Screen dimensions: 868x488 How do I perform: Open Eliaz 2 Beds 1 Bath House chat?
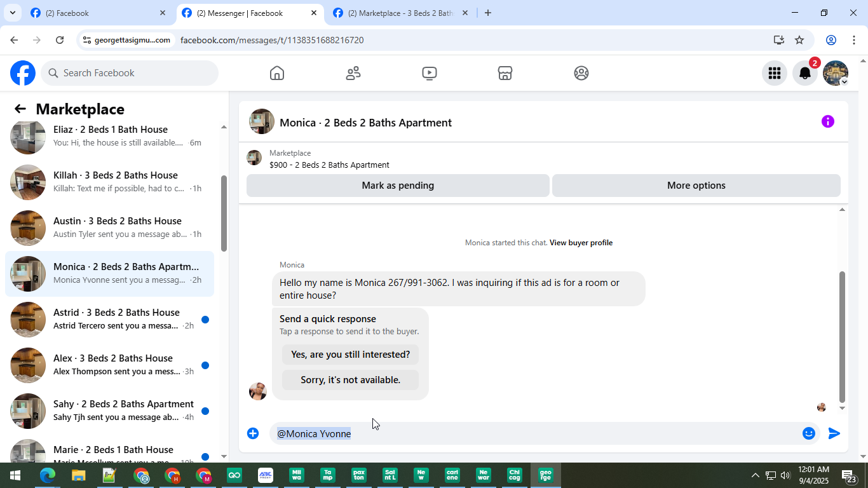point(109,137)
